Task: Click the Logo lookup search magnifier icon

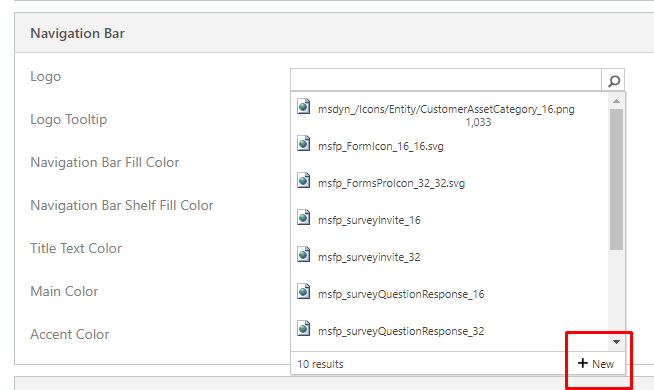Action: click(x=613, y=80)
